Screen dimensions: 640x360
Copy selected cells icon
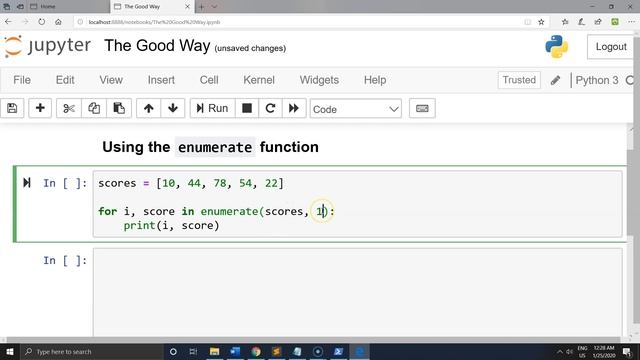pyautogui.click(x=94, y=108)
